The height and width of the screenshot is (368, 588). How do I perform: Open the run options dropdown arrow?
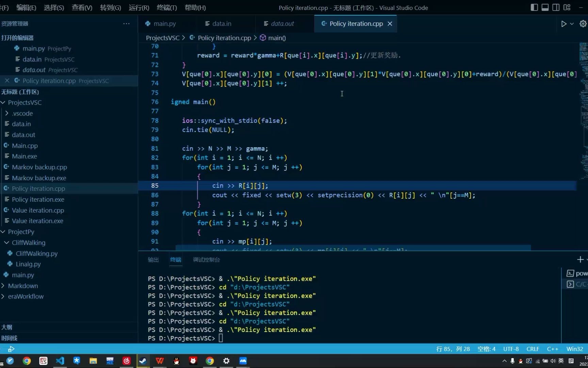pyautogui.click(x=572, y=24)
